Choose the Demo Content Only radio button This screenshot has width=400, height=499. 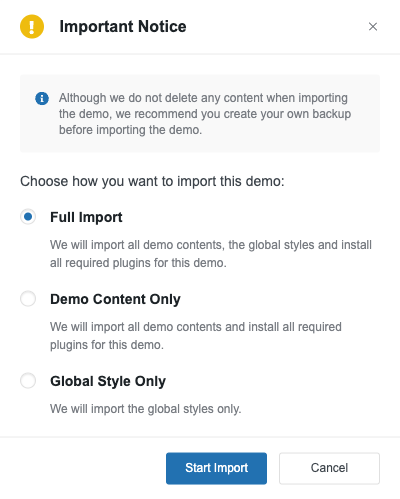click(28, 299)
